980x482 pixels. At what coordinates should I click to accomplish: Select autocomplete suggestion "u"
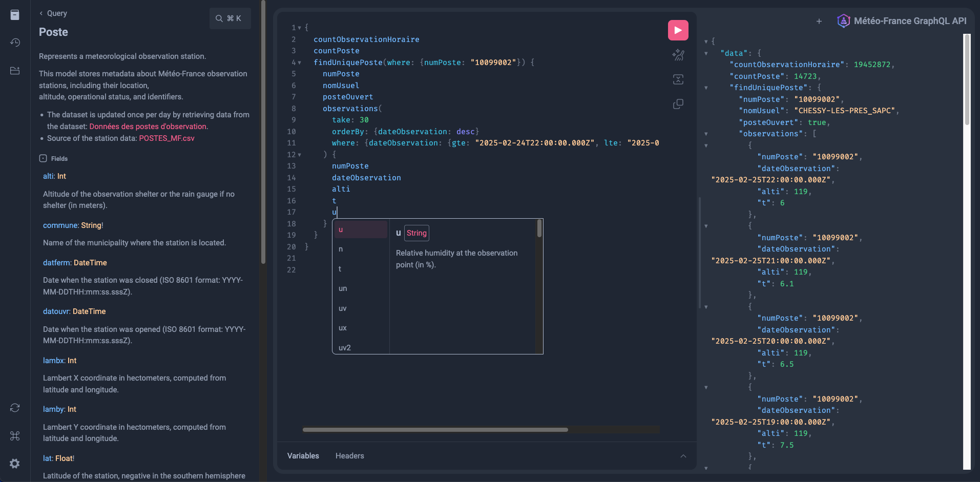[361, 229]
